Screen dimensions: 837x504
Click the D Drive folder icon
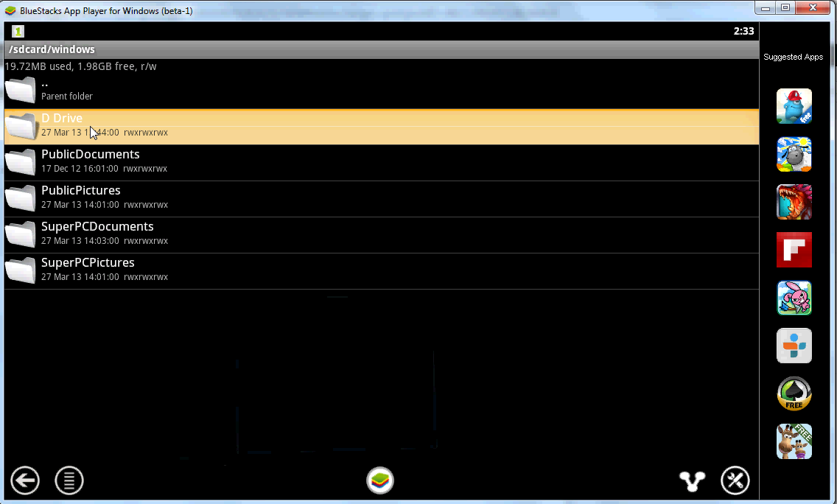pyautogui.click(x=21, y=127)
